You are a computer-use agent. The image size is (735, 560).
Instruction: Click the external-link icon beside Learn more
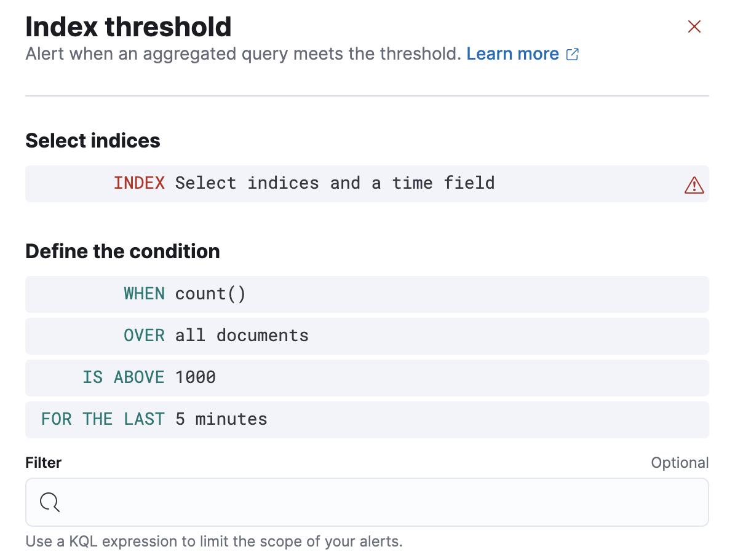[573, 54]
